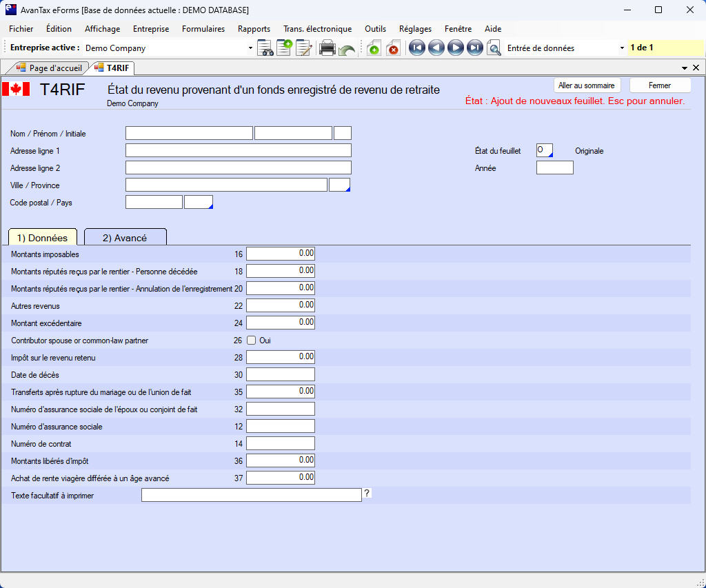The image size is (706, 588).
Task: Go to the next record
Action: pyautogui.click(x=455, y=48)
